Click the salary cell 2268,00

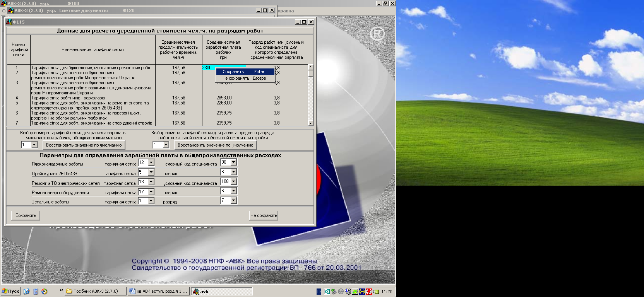(x=224, y=103)
